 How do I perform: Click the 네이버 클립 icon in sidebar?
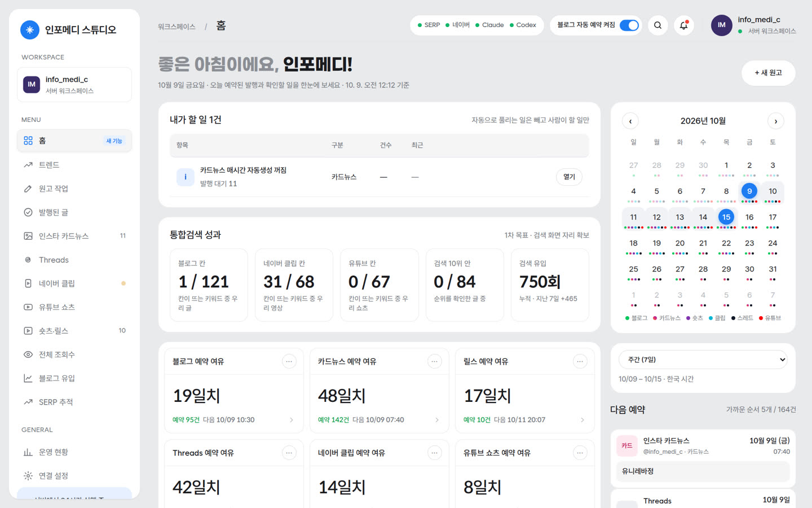(28, 283)
